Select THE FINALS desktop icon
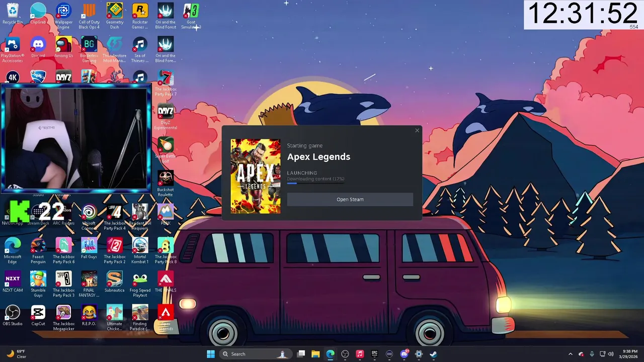The image size is (644, 362). point(166,282)
